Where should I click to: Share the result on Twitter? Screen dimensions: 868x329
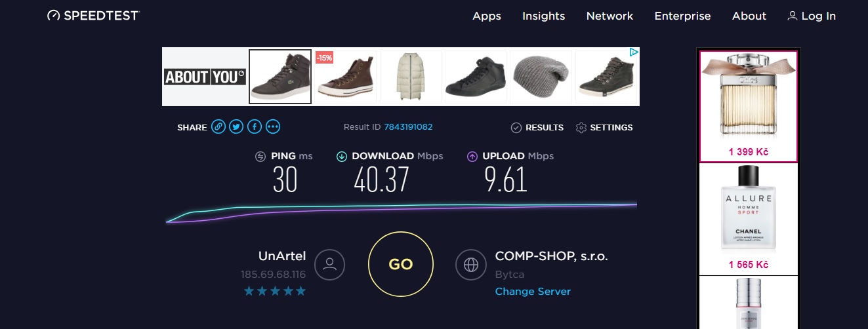(237, 127)
